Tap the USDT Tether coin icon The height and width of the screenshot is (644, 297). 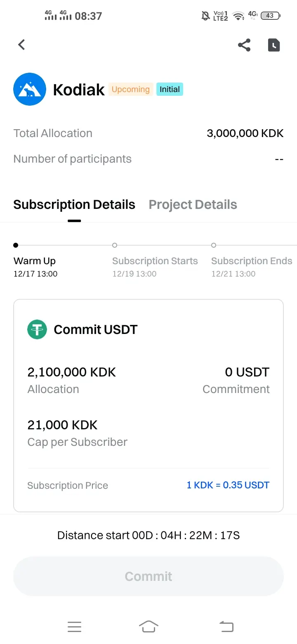click(37, 329)
